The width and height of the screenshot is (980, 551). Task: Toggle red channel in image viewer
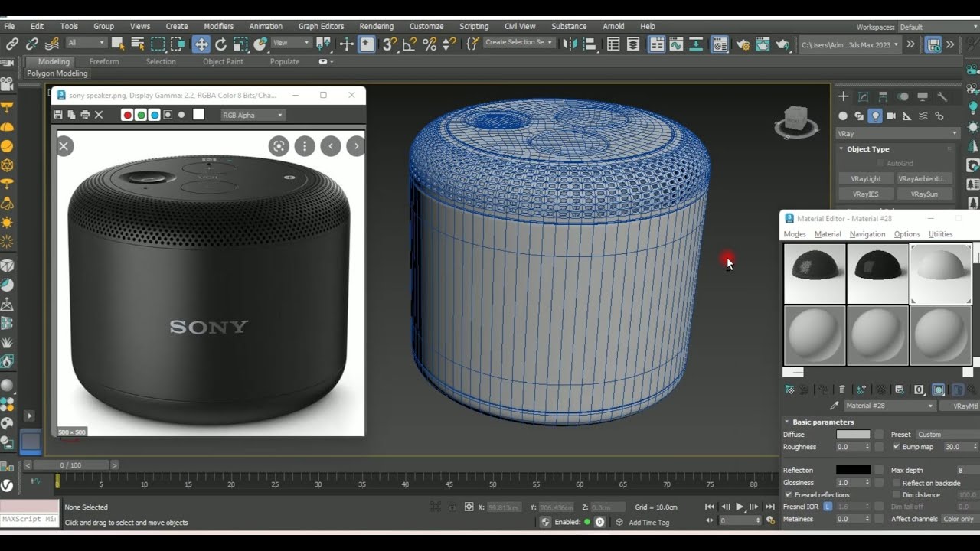coord(128,115)
